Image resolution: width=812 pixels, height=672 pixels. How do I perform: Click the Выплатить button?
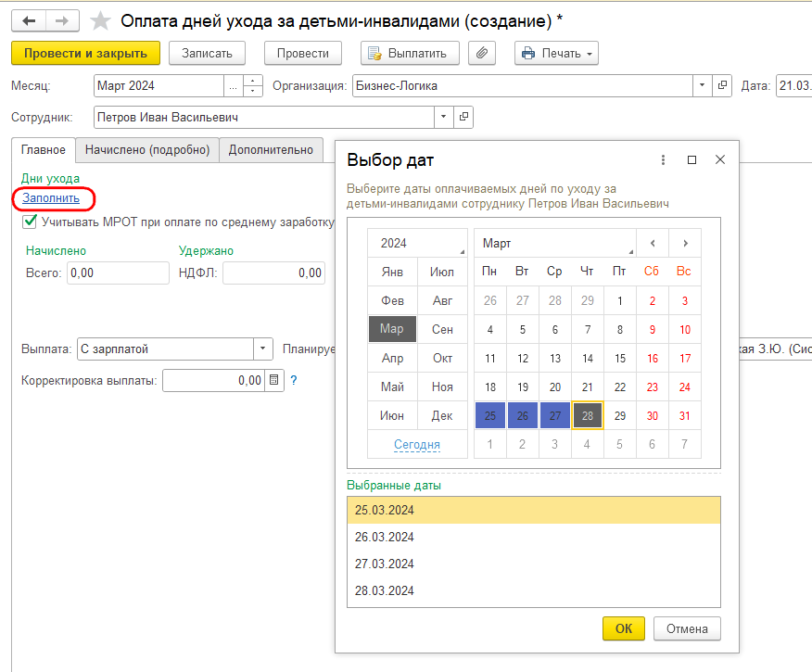410,53
